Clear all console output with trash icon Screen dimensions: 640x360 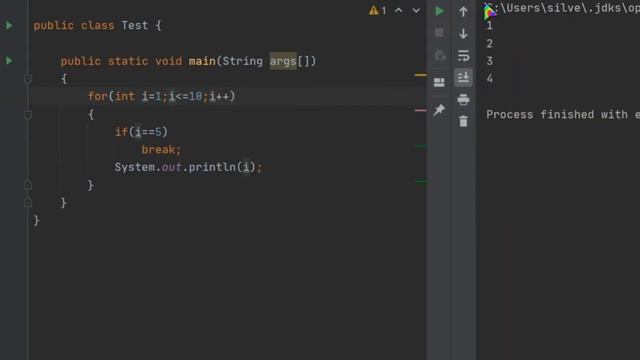click(463, 121)
